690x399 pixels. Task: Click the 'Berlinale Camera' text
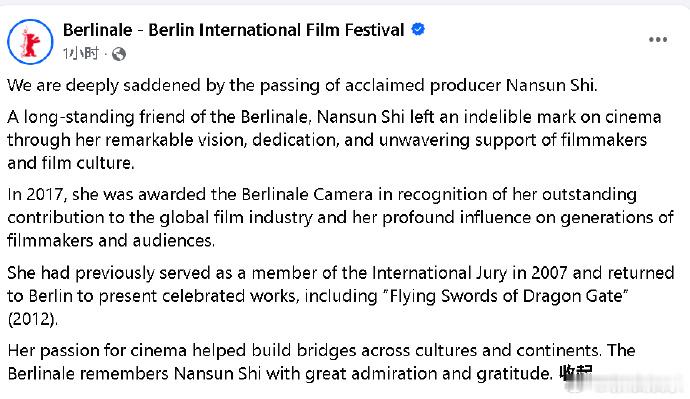307,194
